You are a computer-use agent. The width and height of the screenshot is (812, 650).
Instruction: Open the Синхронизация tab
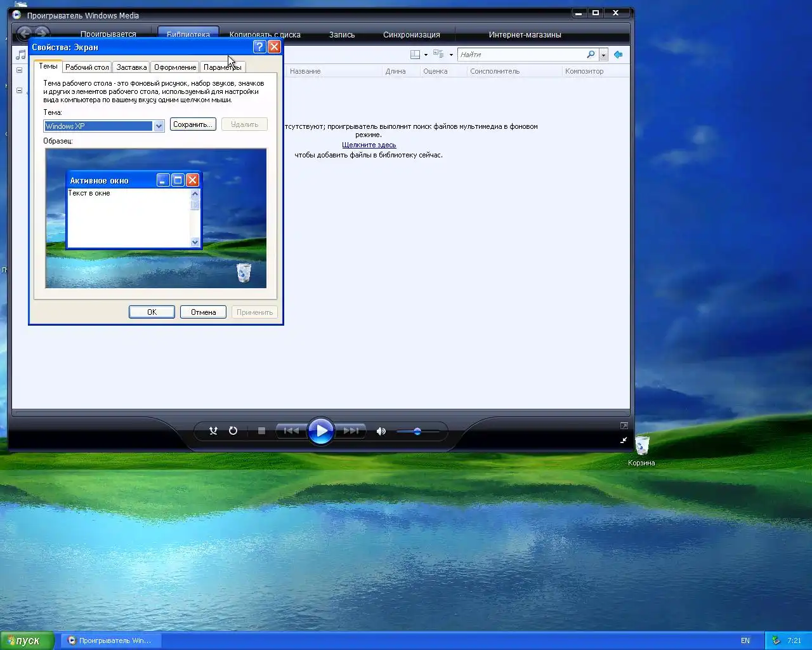tap(412, 34)
